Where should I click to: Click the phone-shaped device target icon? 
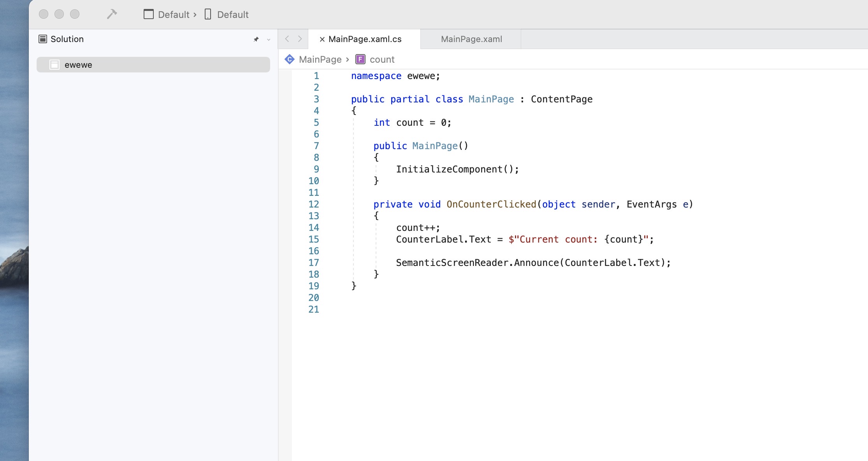point(207,14)
